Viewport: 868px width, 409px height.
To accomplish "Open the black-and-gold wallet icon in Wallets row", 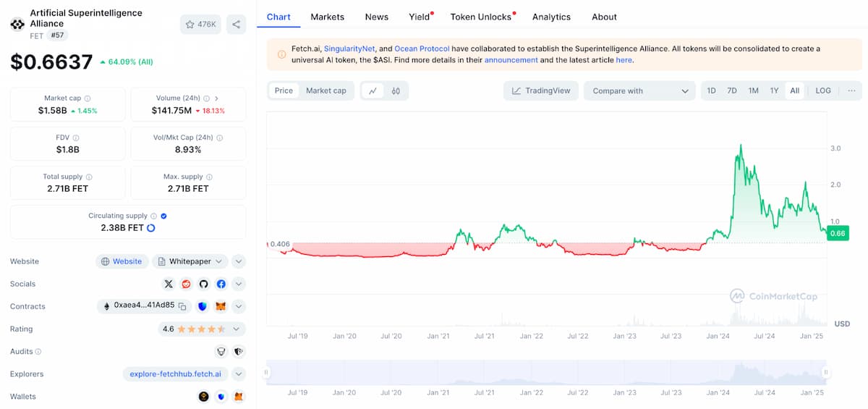I will (204, 397).
